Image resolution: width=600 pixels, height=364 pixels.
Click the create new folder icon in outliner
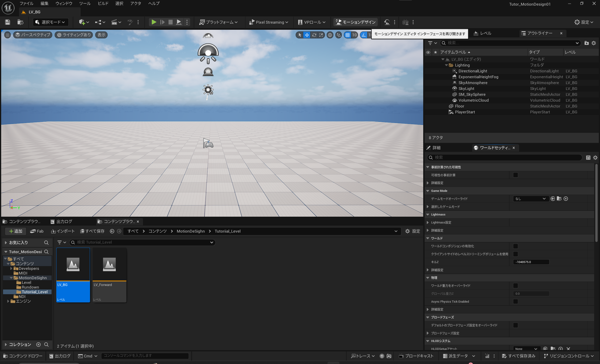coord(586,43)
